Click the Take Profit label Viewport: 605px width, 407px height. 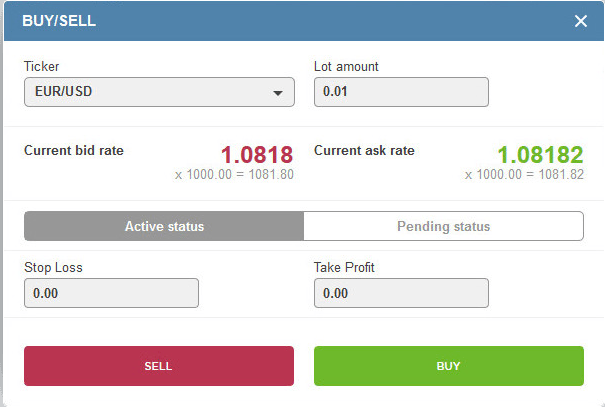pos(345,268)
